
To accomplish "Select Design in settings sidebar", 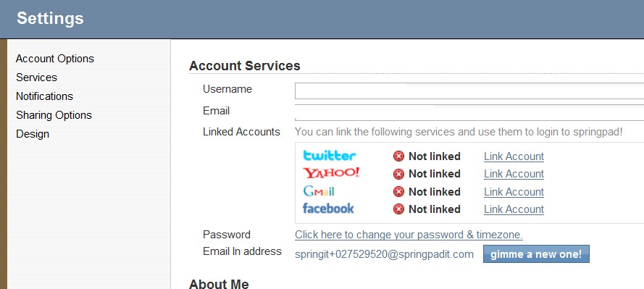I will (33, 134).
